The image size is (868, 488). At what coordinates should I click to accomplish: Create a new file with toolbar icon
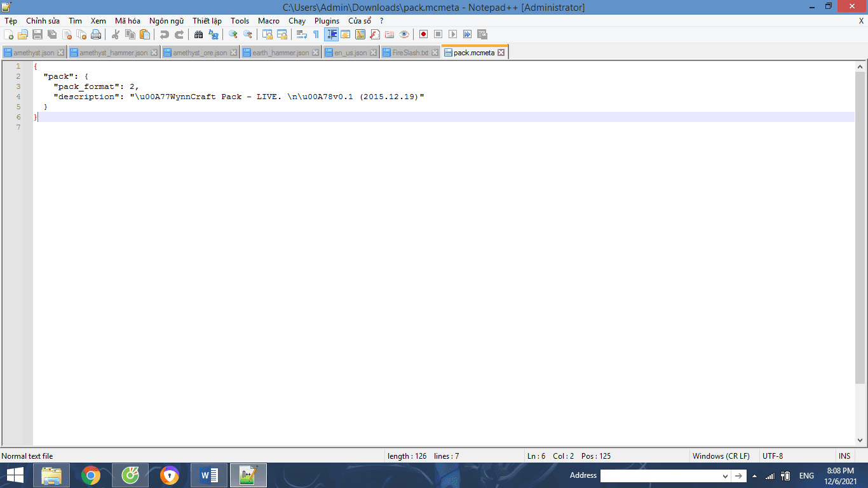pyautogui.click(x=8, y=34)
